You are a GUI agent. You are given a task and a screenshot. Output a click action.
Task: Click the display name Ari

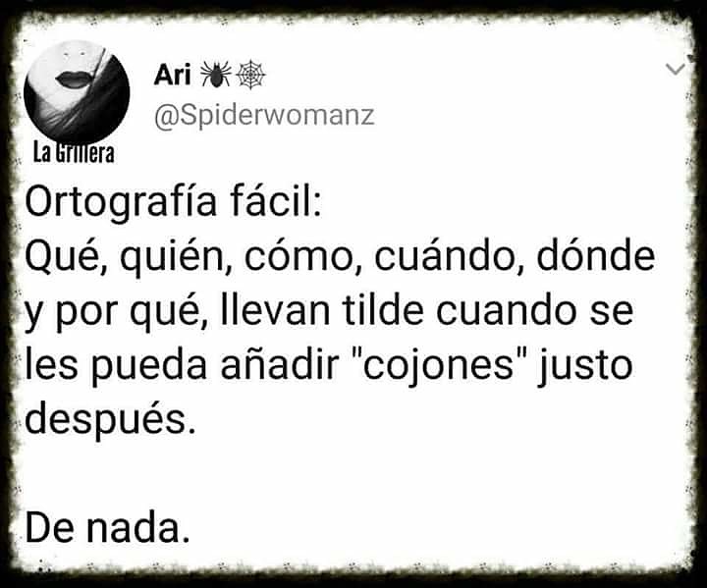click(172, 75)
